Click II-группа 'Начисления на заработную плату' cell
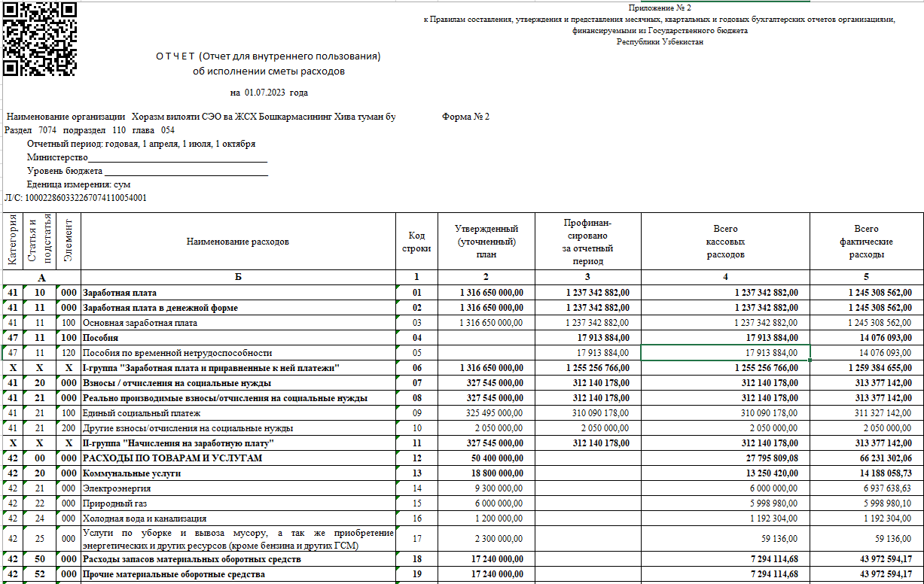Viewport: 924px width, 584px height. pos(238,443)
